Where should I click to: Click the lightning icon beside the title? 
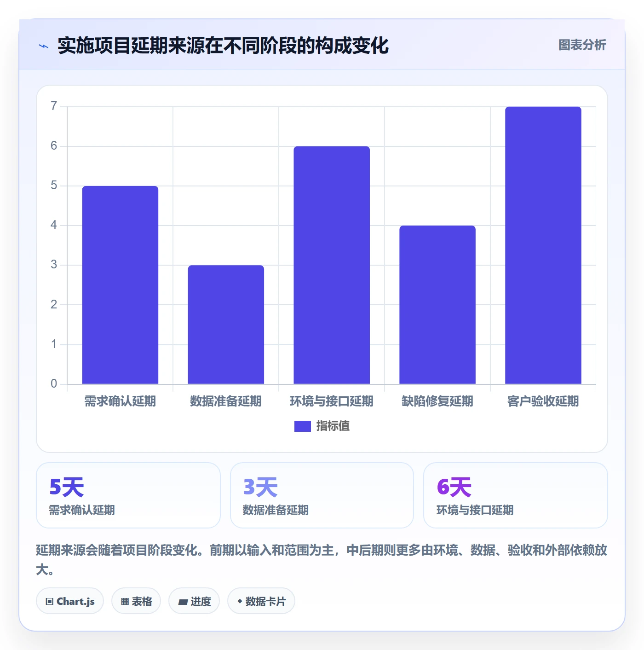click(x=44, y=46)
